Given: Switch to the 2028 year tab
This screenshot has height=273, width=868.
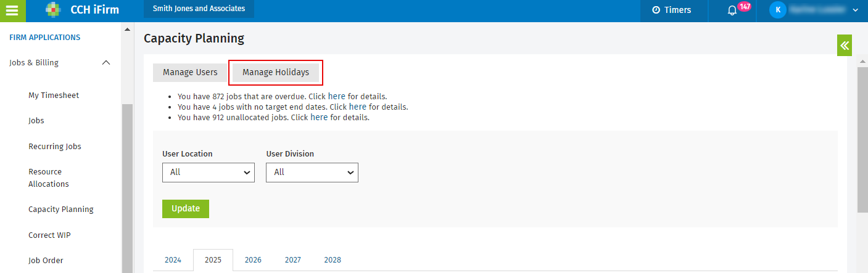Looking at the screenshot, I should [333, 260].
